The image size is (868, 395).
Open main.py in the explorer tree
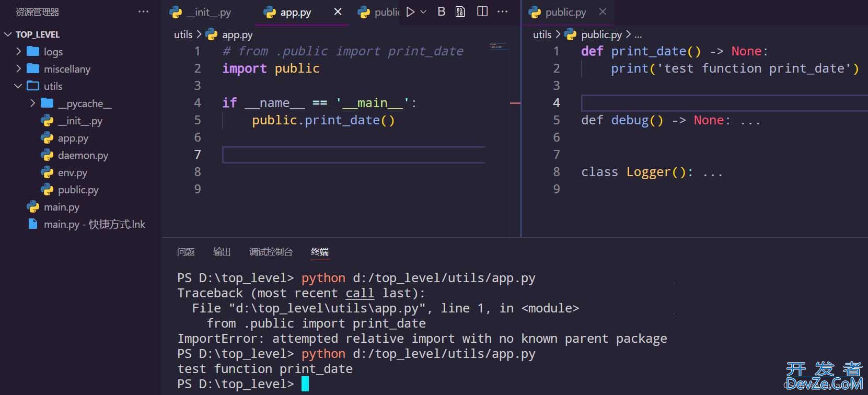61,207
